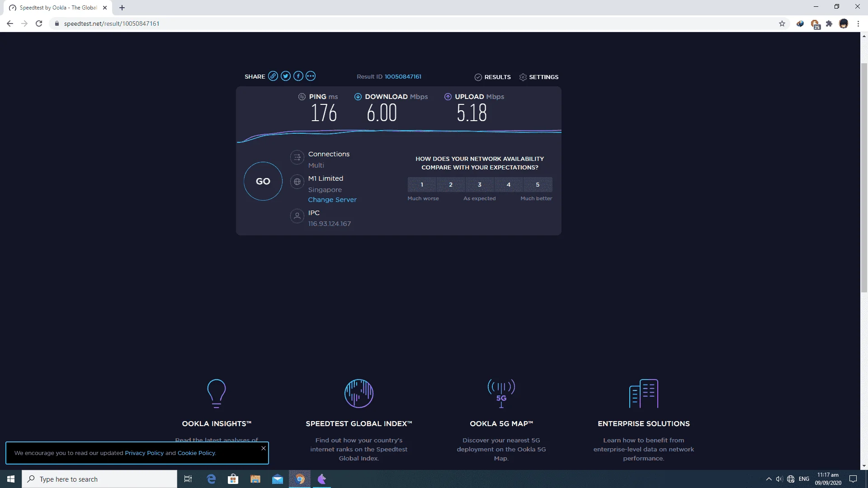Viewport: 868px width, 488px height.
Task: Open Ookla 5G Map antenna icon
Action: click(501, 394)
